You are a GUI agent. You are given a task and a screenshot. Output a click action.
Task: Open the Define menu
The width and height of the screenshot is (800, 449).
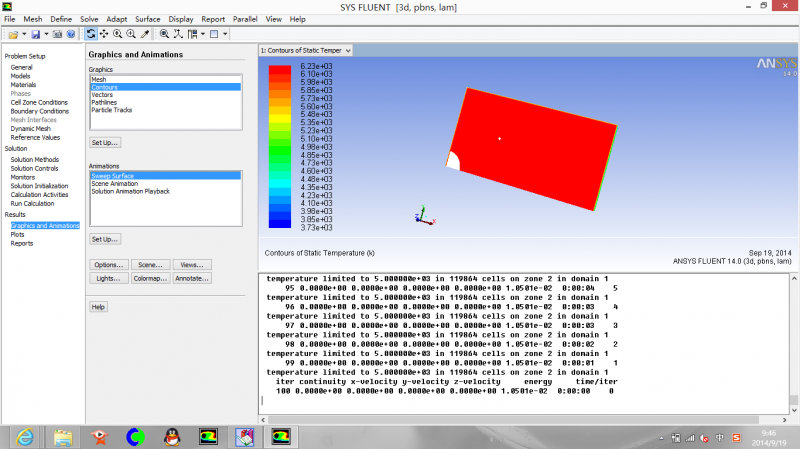(x=61, y=19)
